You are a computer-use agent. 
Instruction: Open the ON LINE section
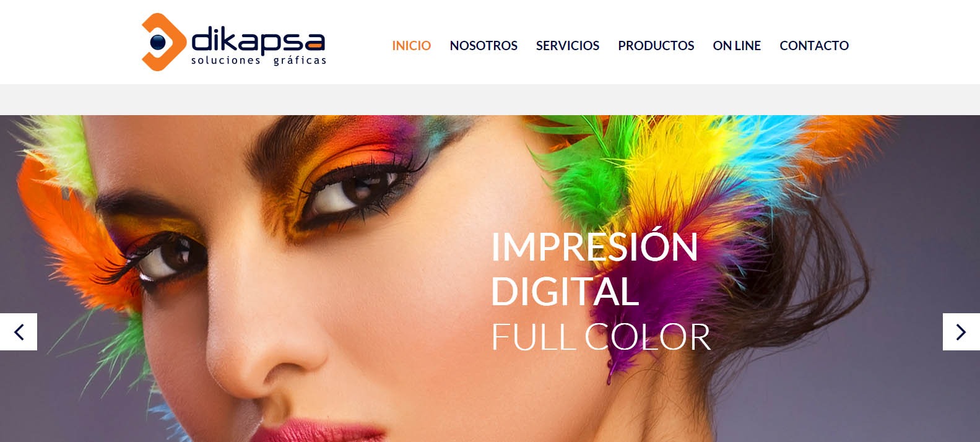coord(737,46)
